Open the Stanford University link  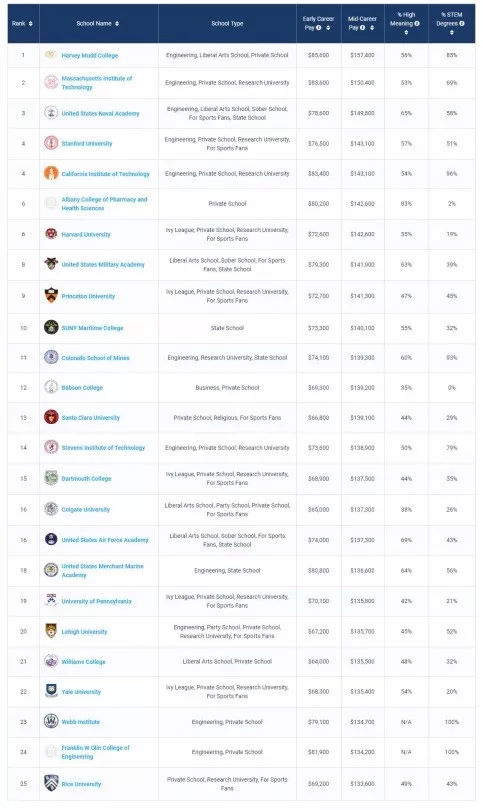(87, 144)
